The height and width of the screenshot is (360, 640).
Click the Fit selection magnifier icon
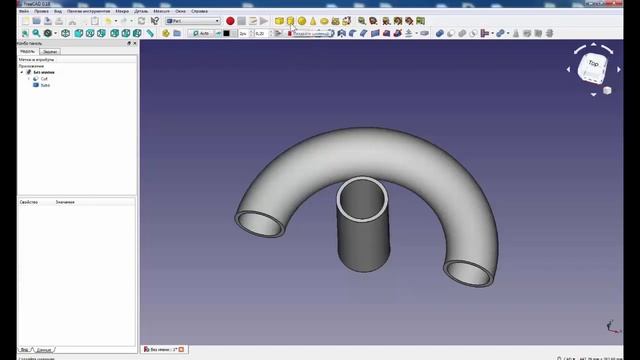coord(36,33)
